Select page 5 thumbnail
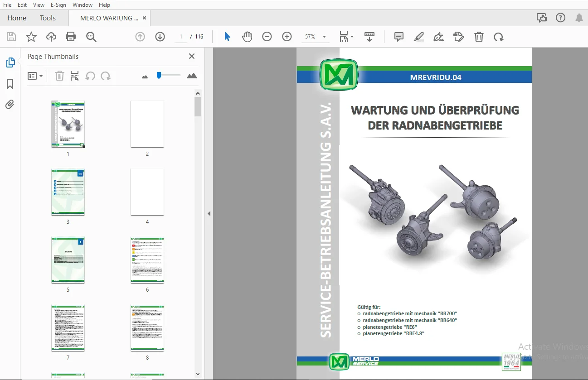 (x=68, y=260)
